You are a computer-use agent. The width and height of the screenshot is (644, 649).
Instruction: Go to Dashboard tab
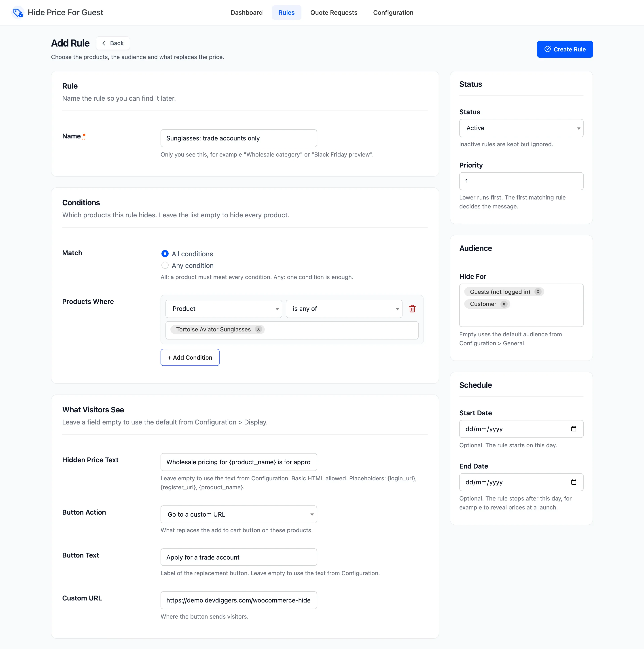[247, 13]
